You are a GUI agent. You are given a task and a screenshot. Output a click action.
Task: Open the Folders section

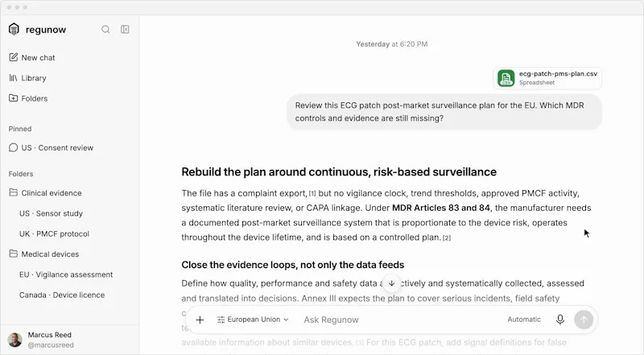point(28,98)
